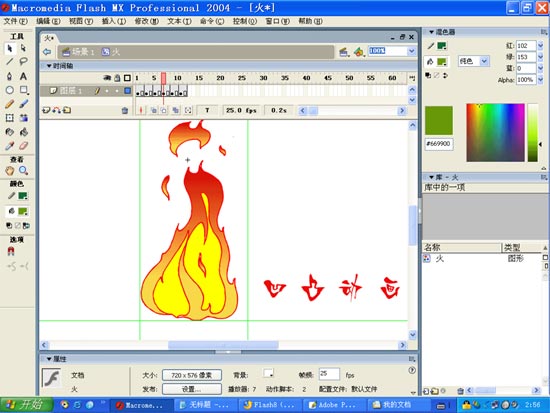Select the Subselection tool
550x413 pixels.
[23, 48]
